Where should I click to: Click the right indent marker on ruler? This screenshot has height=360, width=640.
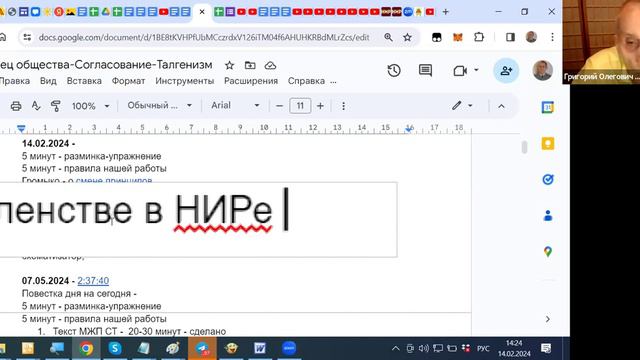pos(409,129)
